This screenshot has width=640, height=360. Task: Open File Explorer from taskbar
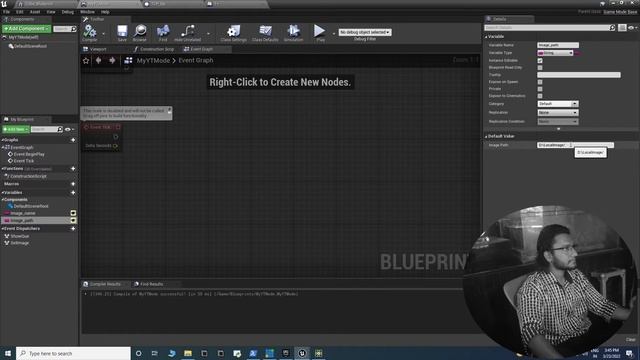(x=188, y=353)
